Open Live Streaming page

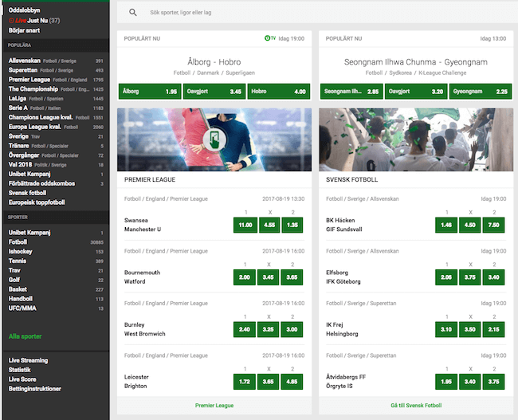28,360
